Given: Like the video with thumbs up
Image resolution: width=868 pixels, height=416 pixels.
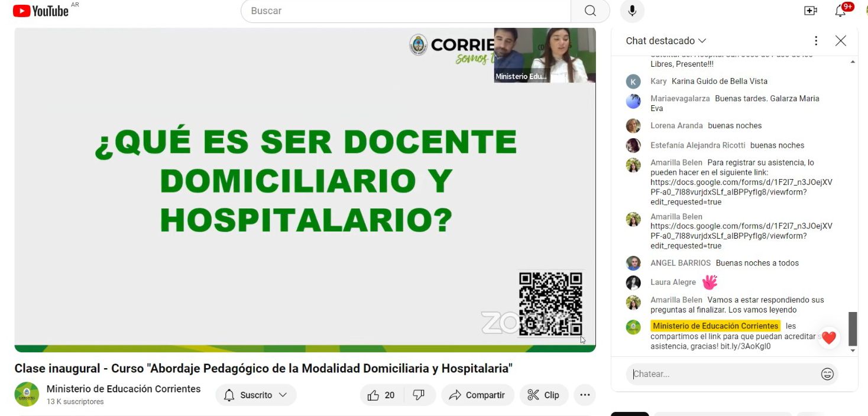Looking at the screenshot, I should (x=381, y=395).
